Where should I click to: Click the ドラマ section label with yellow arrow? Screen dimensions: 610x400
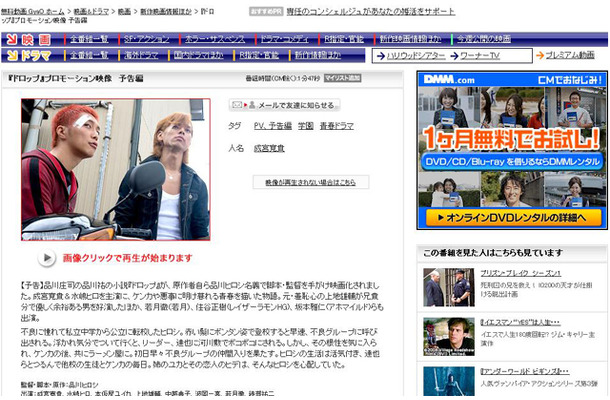point(29,56)
